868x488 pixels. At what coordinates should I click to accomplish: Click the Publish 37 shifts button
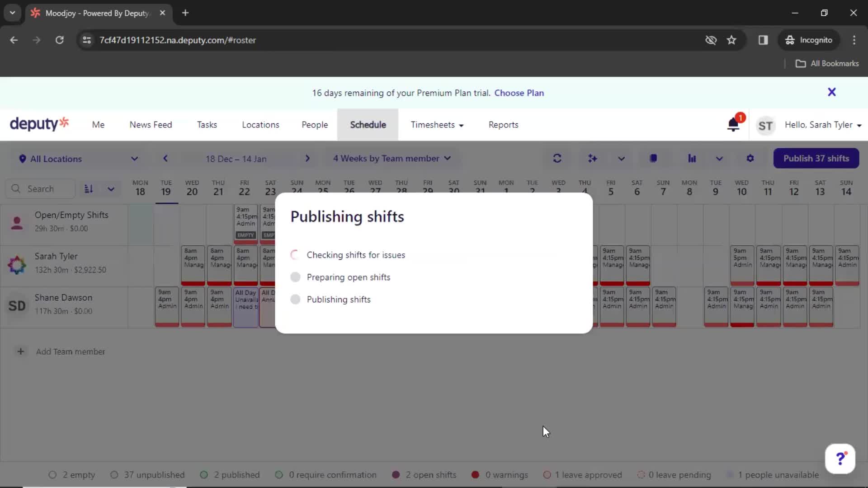816,158
